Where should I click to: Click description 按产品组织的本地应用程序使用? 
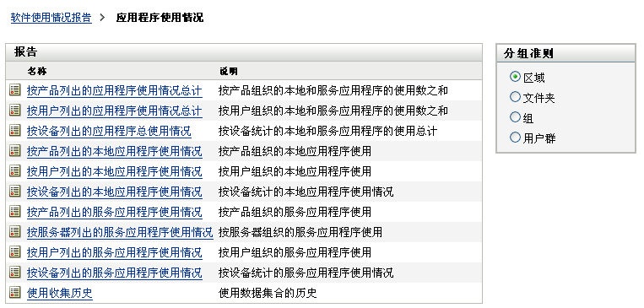295,152
